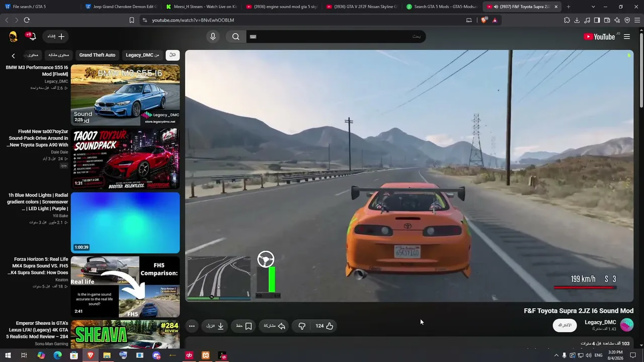644x362 pixels.
Task: Click the microphone voice search icon on YouTube
Action: (x=213, y=36)
